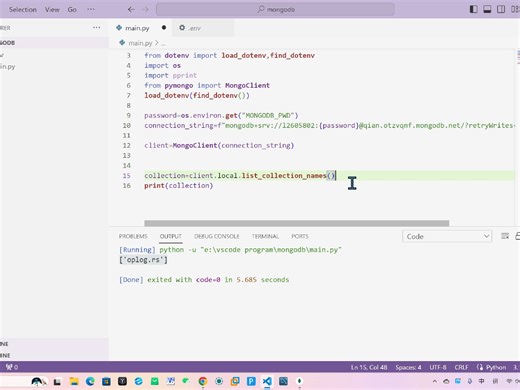Click Ln 15, Col 48 status entry

tap(369, 367)
